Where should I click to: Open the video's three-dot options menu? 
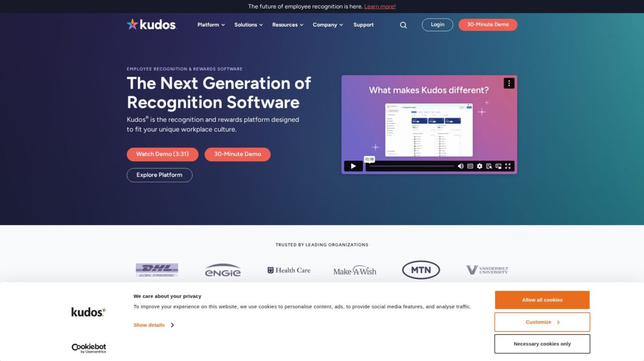[x=509, y=83]
